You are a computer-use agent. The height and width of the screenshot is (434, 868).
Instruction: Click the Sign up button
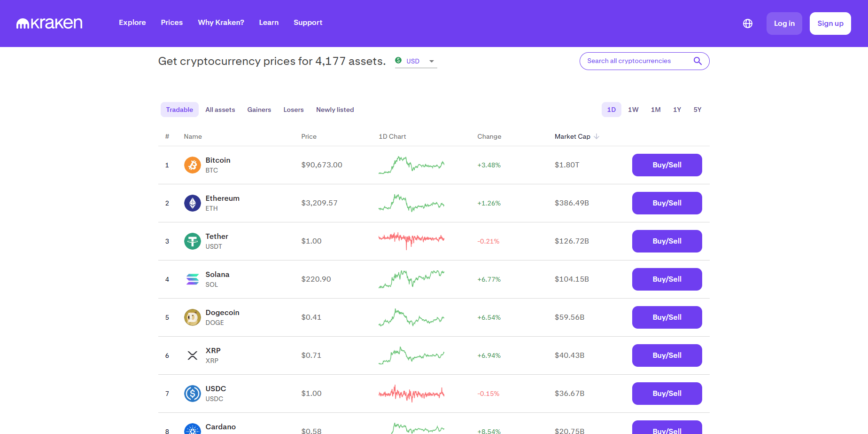[830, 24]
